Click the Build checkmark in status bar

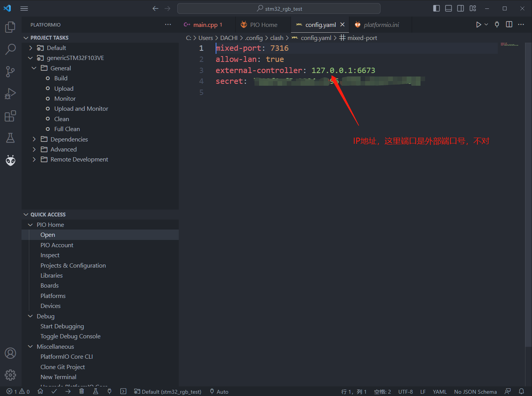pos(54,391)
